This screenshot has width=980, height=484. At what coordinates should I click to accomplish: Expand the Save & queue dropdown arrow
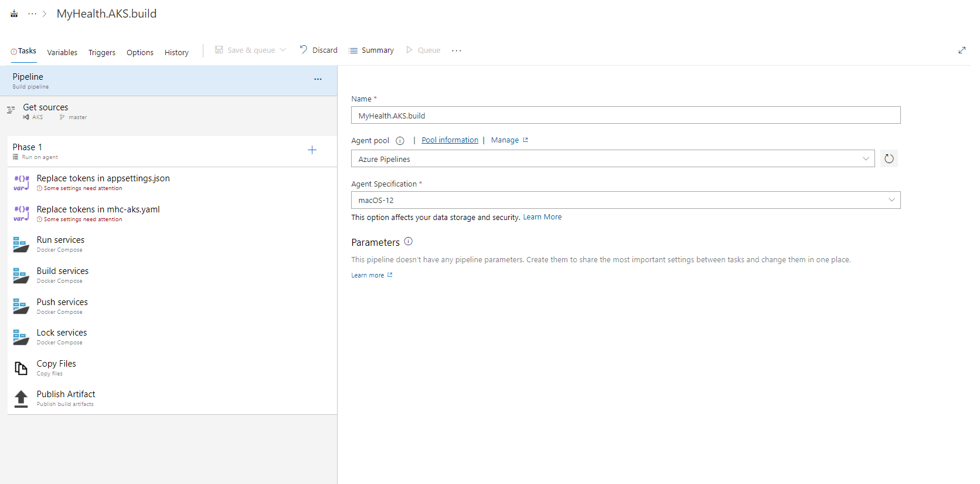pos(283,50)
